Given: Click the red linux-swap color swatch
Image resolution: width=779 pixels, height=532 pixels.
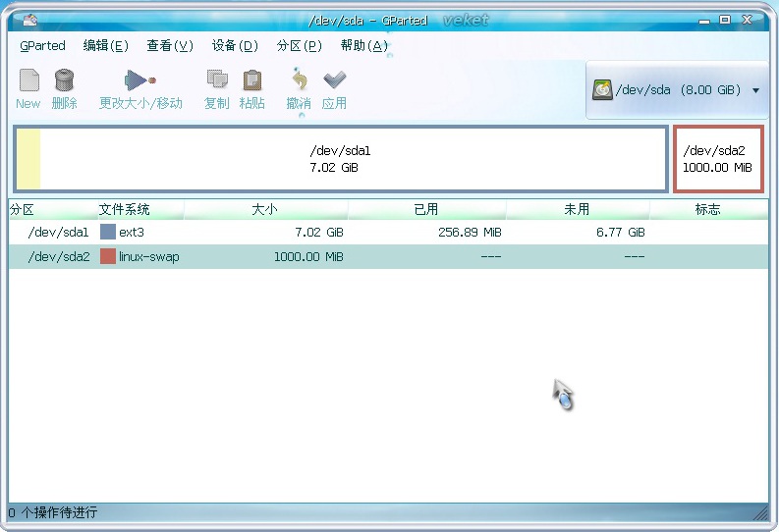Looking at the screenshot, I should 108,256.
